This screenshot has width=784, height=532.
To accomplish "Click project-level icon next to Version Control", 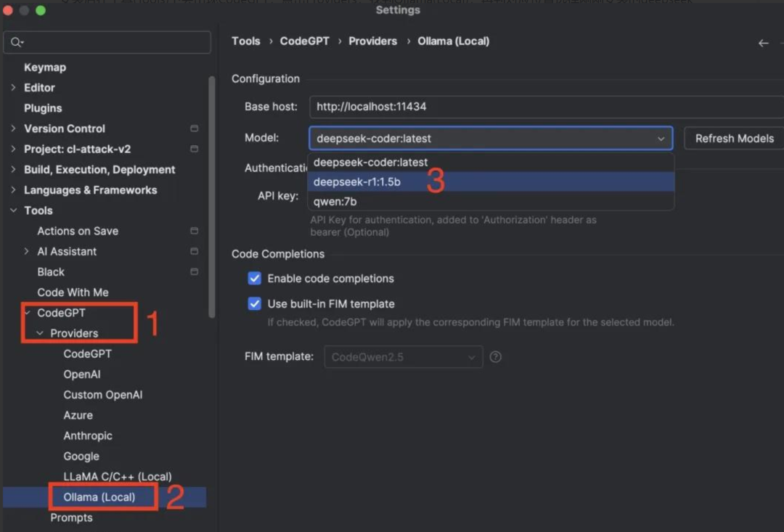I will click(x=194, y=128).
